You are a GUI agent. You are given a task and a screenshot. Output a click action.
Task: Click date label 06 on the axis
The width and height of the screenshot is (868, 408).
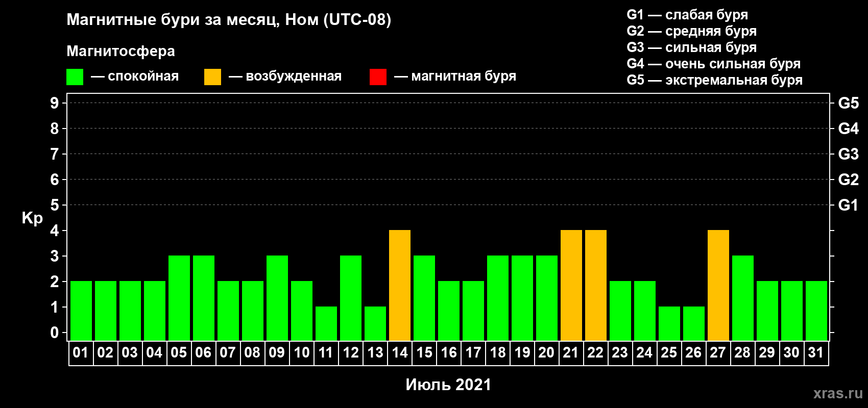point(203,352)
